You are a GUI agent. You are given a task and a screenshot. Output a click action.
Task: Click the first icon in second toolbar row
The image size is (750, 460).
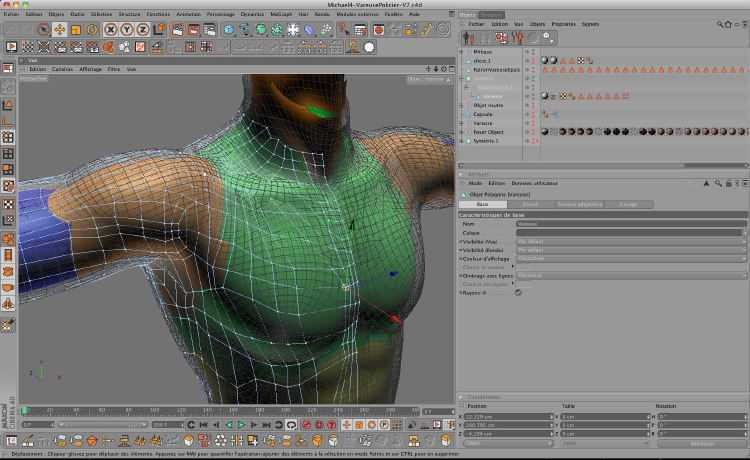coord(11,47)
